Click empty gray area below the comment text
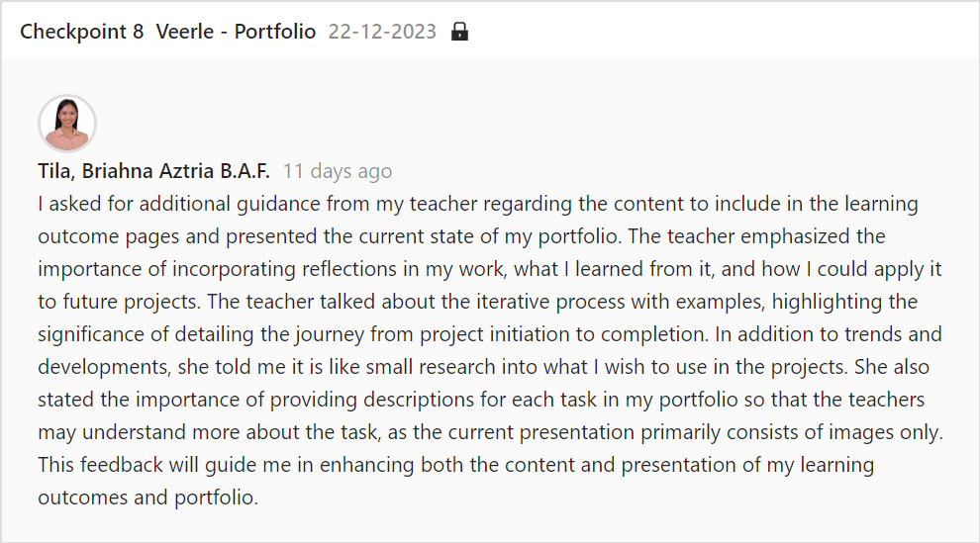The height and width of the screenshot is (543, 980). [490, 525]
